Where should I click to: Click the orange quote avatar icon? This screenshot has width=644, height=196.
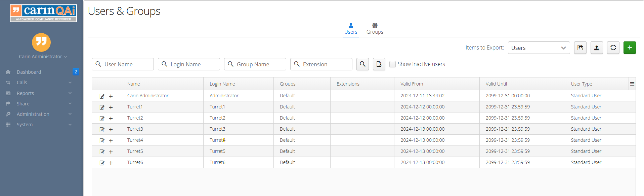[x=41, y=42]
